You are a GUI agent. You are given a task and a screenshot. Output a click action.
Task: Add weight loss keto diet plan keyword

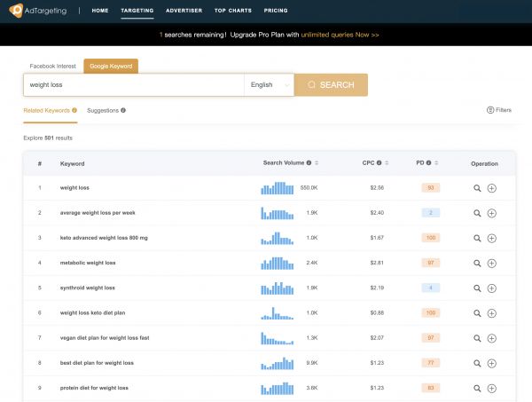pos(491,313)
